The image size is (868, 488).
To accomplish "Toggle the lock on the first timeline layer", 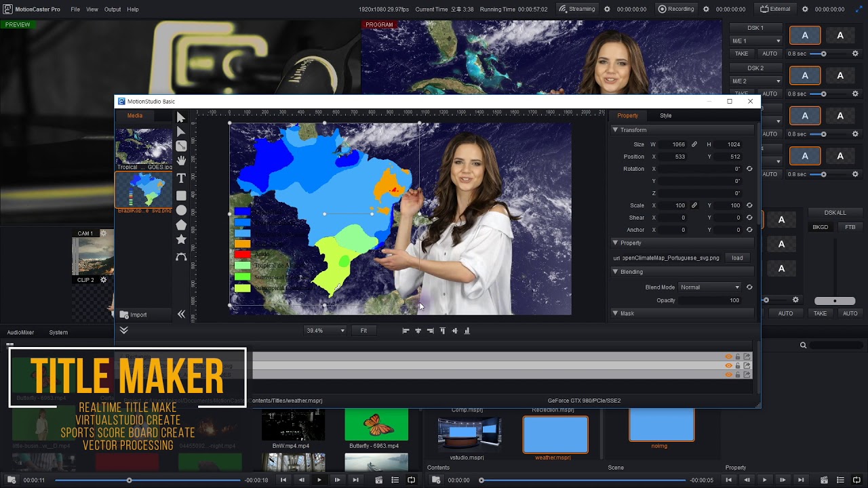I will (x=738, y=357).
